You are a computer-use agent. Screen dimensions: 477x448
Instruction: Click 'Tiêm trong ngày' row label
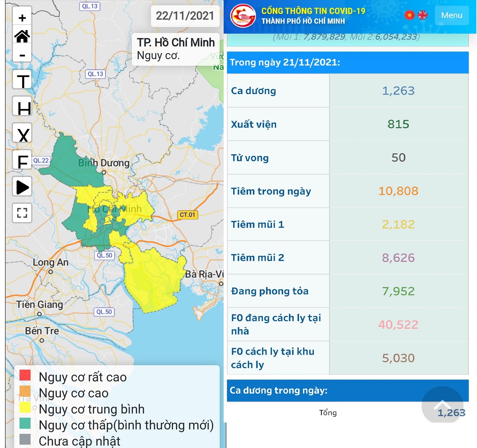(x=271, y=191)
